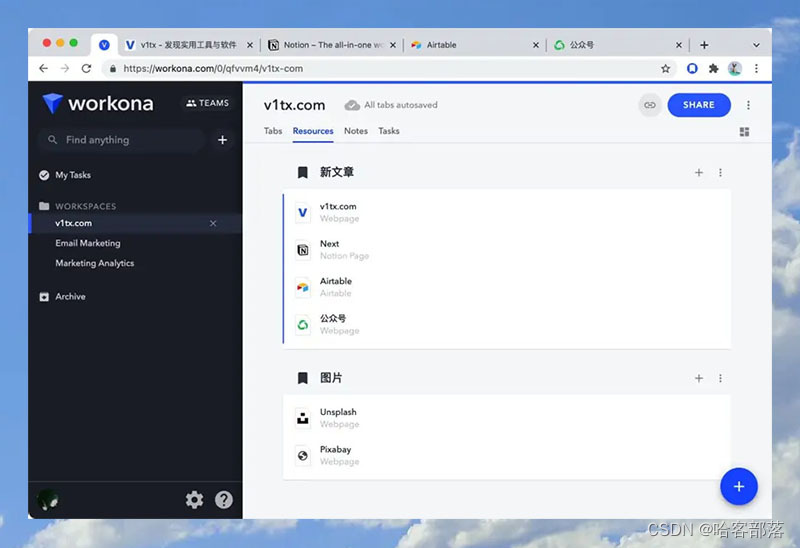The image size is (800, 548).
Task: Open the Chrome three-dot menu
Action: click(756, 68)
